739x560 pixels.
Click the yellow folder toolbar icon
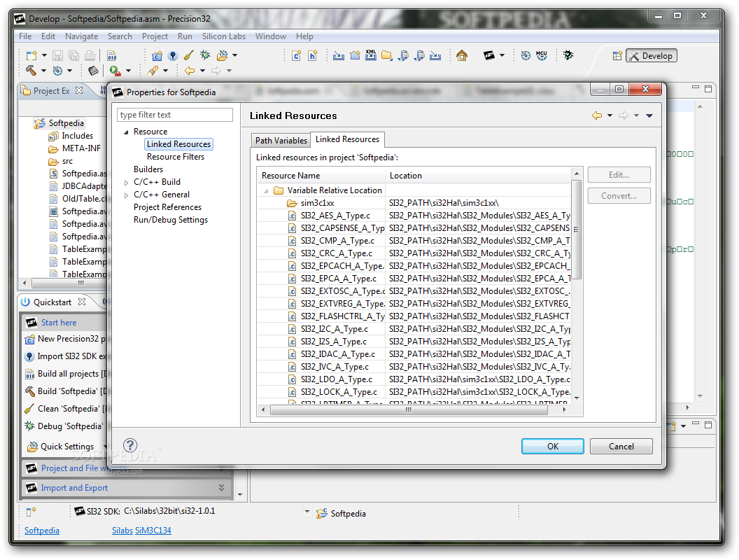(387, 55)
